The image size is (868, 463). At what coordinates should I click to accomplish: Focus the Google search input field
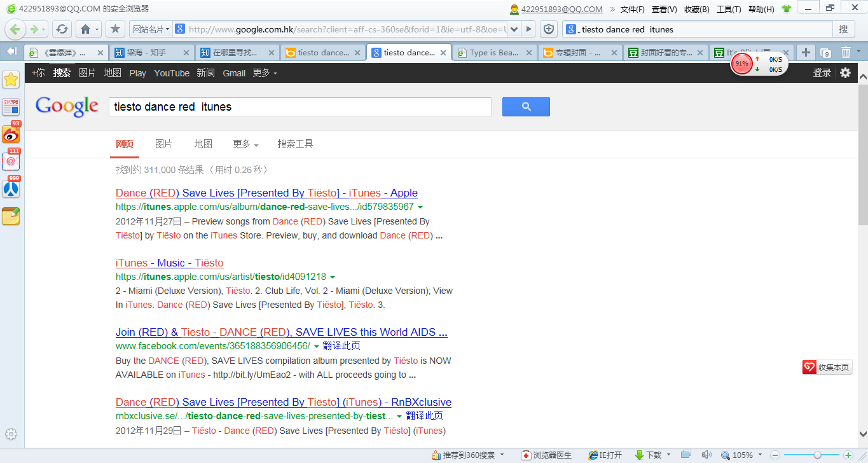[x=300, y=107]
